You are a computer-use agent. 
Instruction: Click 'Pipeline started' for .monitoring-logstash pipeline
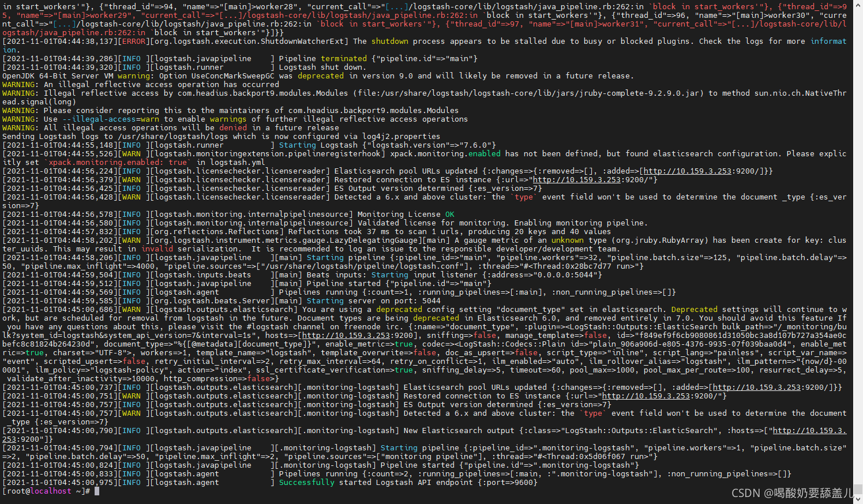[418, 465]
